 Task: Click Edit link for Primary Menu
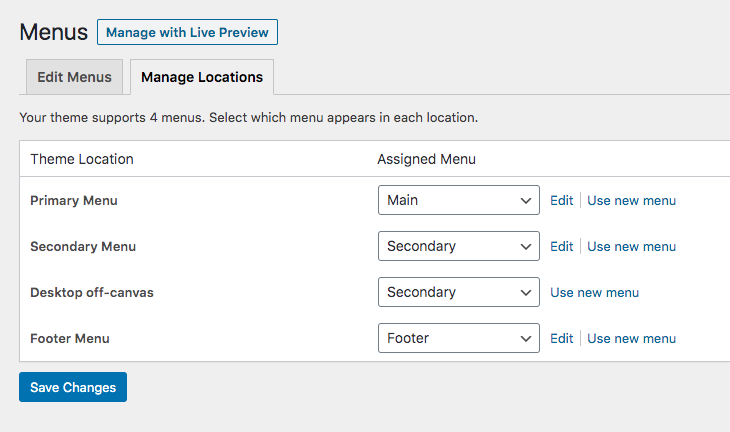[561, 200]
